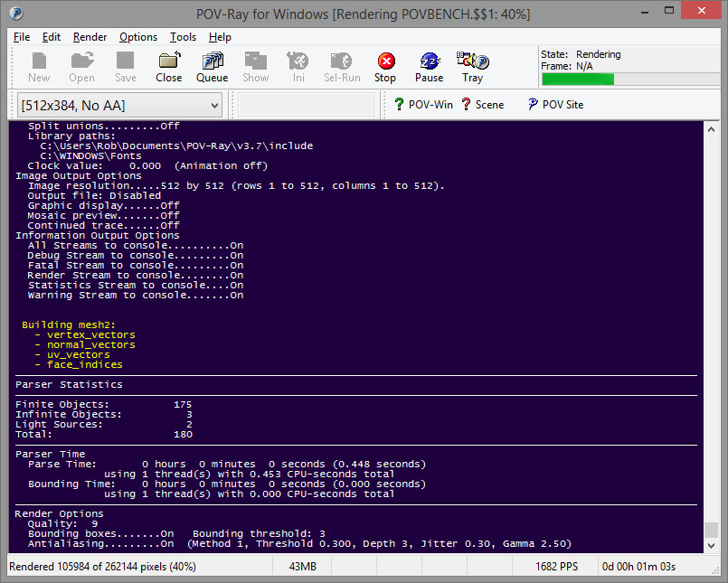Click the 'Frame: N/A' label
Viewport: 728px width, 583px height.
[566, 66]
